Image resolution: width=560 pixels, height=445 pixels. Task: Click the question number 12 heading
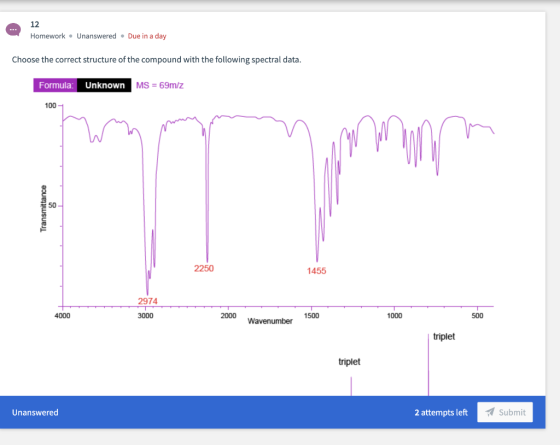pos(35,24)
